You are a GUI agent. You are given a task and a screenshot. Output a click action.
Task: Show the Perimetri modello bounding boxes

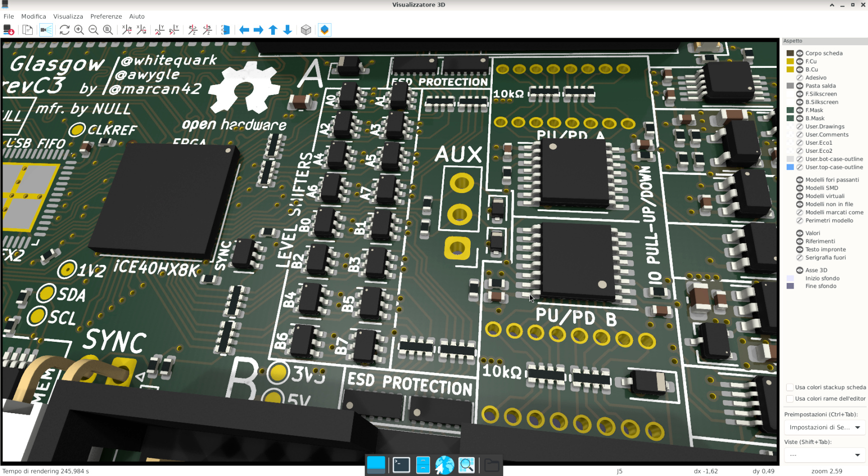[x=800, y=221]
